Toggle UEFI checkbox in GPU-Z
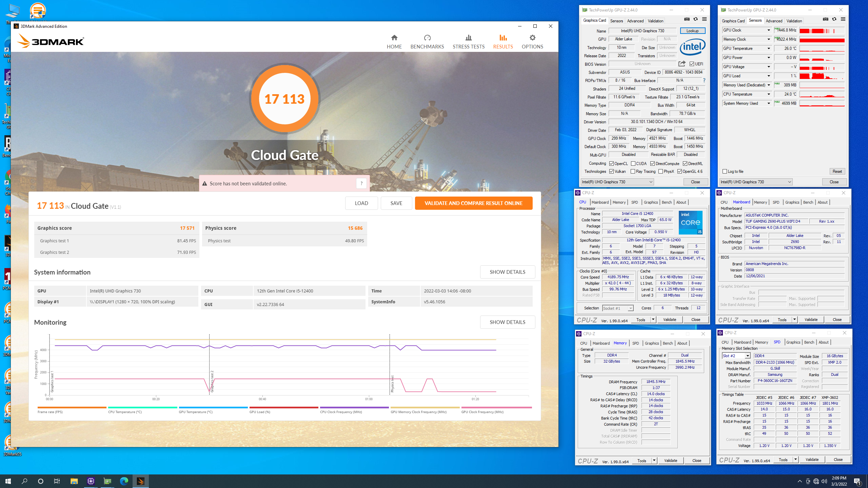 692,64
